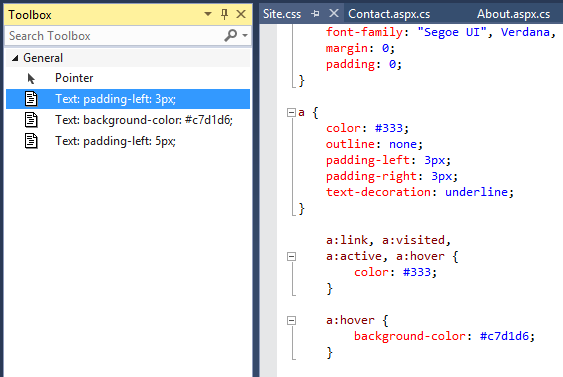The height and width of the screenshot is (377, 563).
Task: Select Text: background-color: #c7d1d6; item
Action: pos(128,120)
